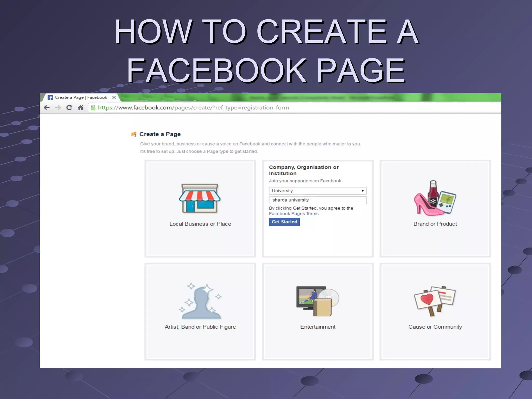The width and height of the screenshot is (532, 399).
Task: Click the high heel and bottle product icon
Action: (435, 198)
